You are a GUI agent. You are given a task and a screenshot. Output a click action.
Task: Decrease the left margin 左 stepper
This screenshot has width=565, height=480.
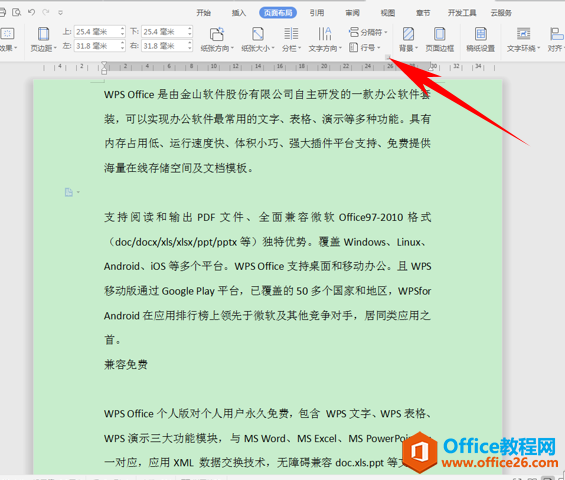click(123, 49)
